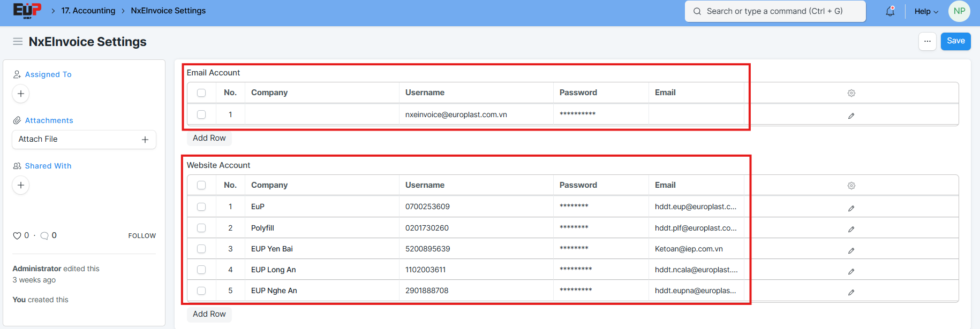Click NxEInvoice Settings breadcrumb
The height and width of the screenshot is (329, 980).
(168, 11)
